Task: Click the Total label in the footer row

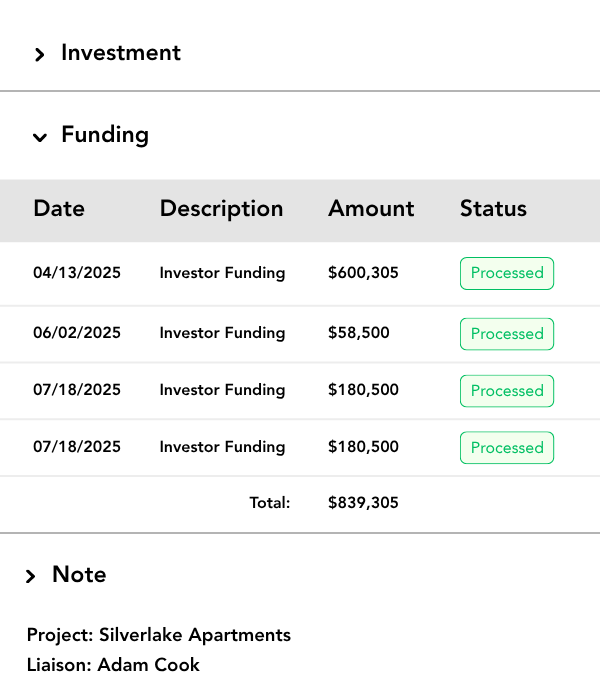Action: 269,503
